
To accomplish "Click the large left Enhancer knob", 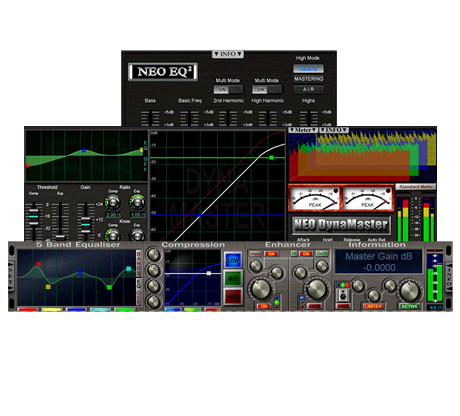I will click(261, 289).
